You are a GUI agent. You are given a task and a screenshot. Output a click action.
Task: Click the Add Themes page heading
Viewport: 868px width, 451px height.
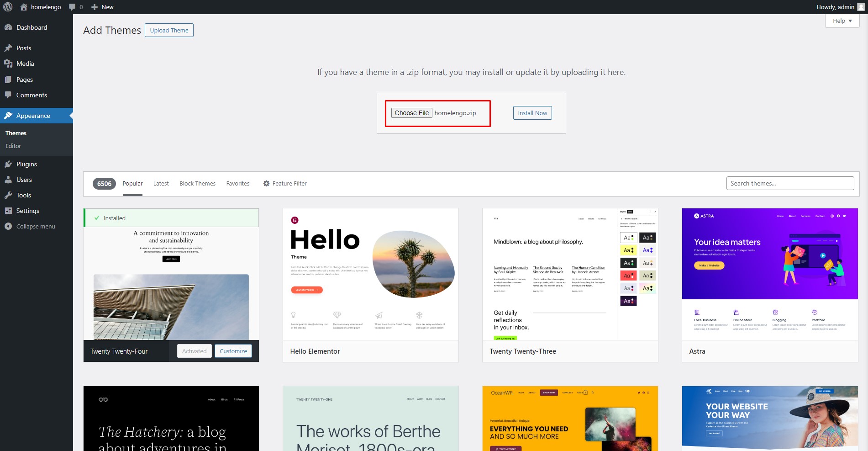tap(112, 30)
